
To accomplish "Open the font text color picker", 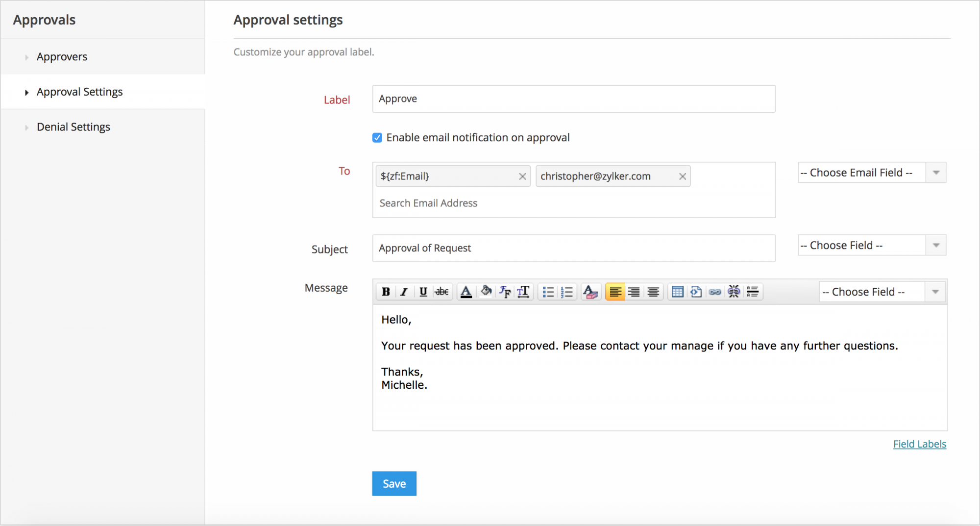I will tap(466, 292).
